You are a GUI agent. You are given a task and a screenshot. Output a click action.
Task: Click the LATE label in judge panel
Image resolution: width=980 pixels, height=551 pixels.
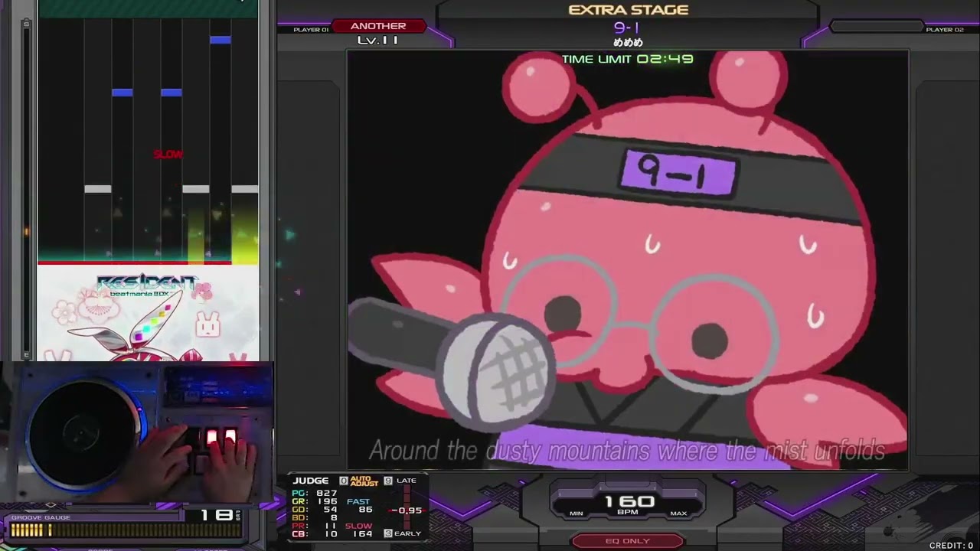(407, 481)
